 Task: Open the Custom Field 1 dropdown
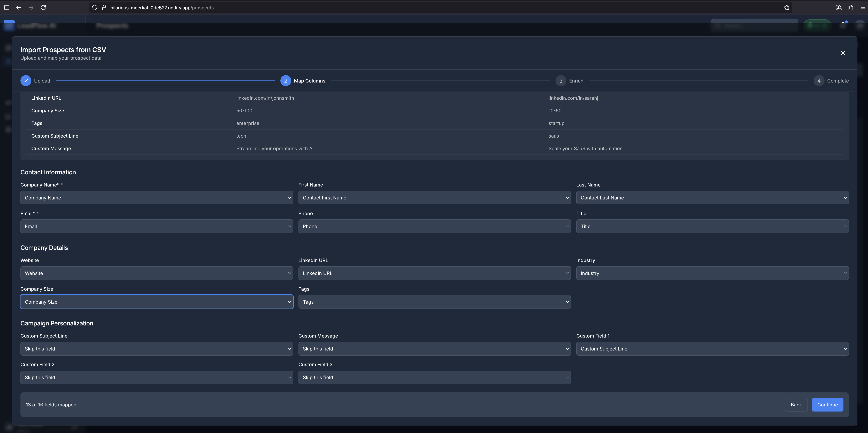[712, 349]
